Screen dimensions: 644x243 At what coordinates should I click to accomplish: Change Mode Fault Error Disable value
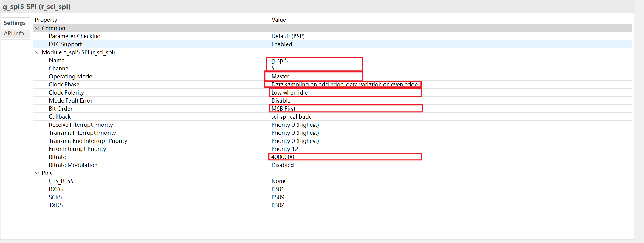[x=281, y=101]
